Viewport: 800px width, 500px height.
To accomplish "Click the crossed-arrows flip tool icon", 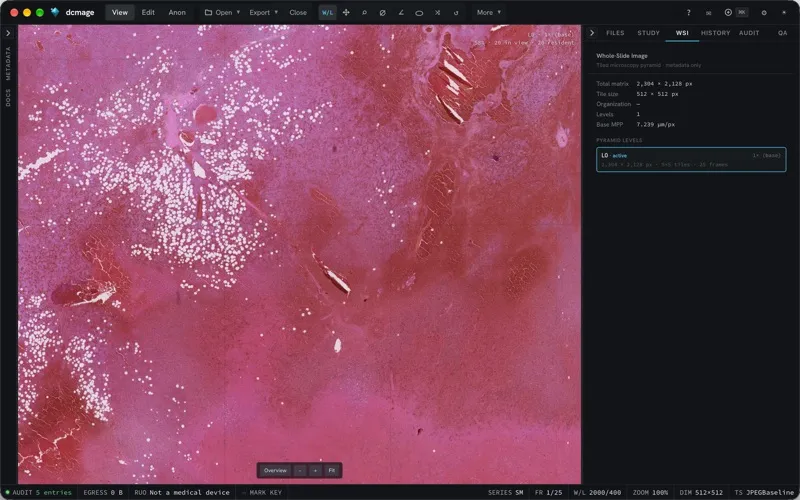I will click(437, 13).
